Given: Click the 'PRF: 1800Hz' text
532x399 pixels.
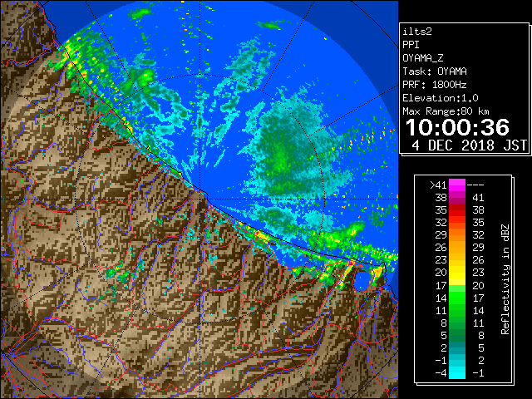Looking at the screenshot, I should click(435, 85).
